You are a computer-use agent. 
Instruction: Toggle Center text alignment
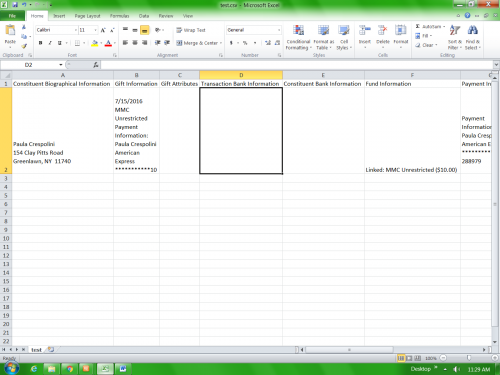[x=135, y=43]
